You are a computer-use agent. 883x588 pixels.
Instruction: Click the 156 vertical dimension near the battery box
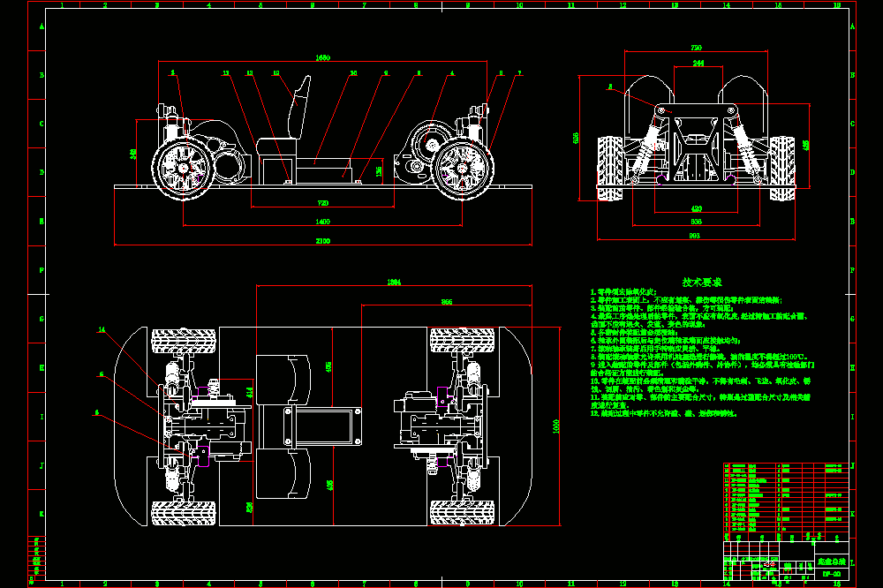(379, 170)
